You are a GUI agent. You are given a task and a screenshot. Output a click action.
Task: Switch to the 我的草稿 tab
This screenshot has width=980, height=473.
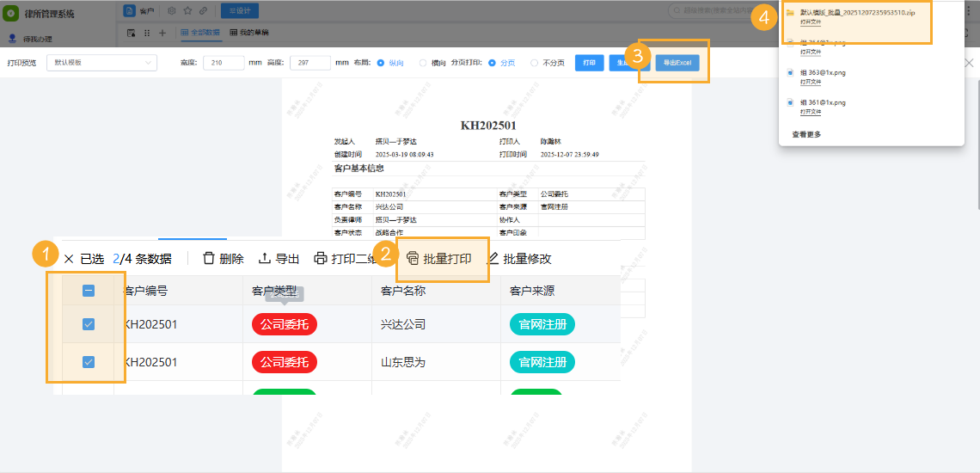pos(248,33)
